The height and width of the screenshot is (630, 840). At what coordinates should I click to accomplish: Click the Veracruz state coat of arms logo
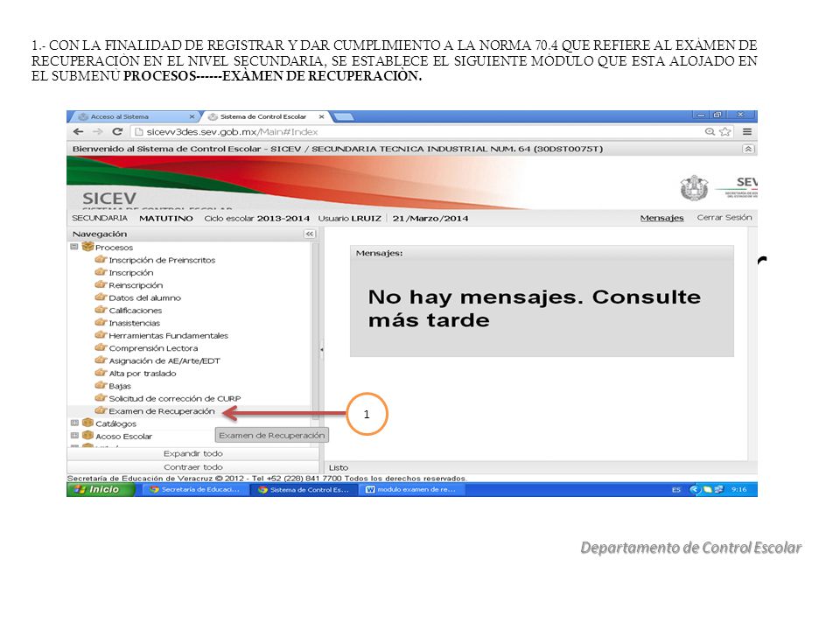click(x=694, y=188)
